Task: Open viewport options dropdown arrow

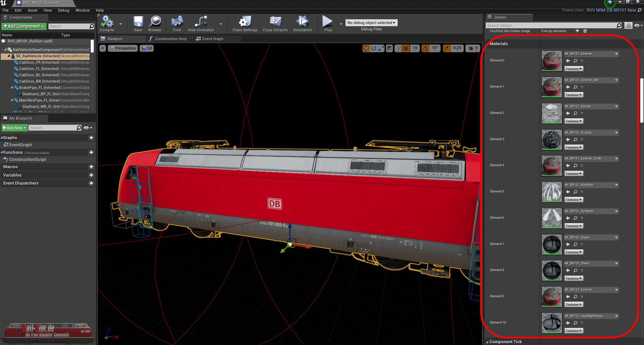Action: coord(102,48)
